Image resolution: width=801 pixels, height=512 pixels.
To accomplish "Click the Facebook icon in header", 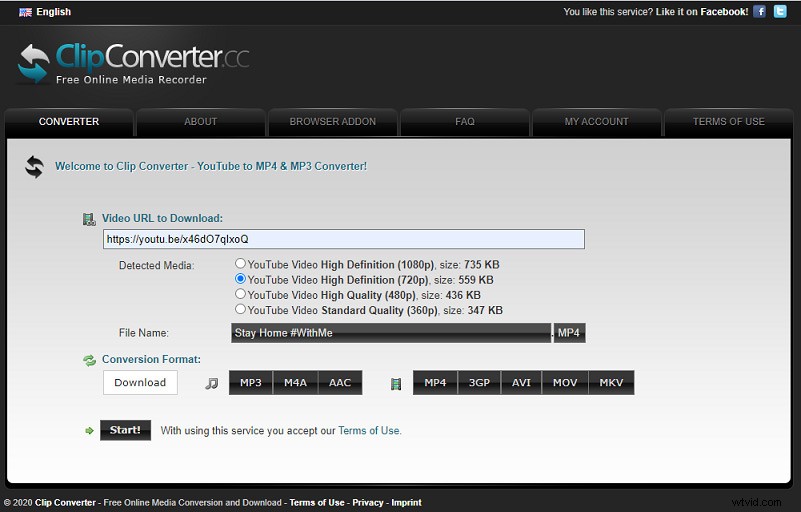I will 760,11.
